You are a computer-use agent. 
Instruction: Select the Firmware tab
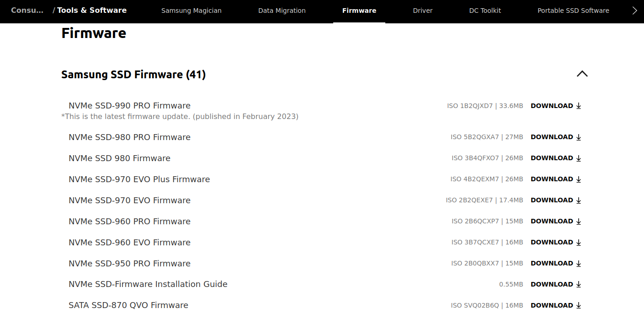click(359, 11)
